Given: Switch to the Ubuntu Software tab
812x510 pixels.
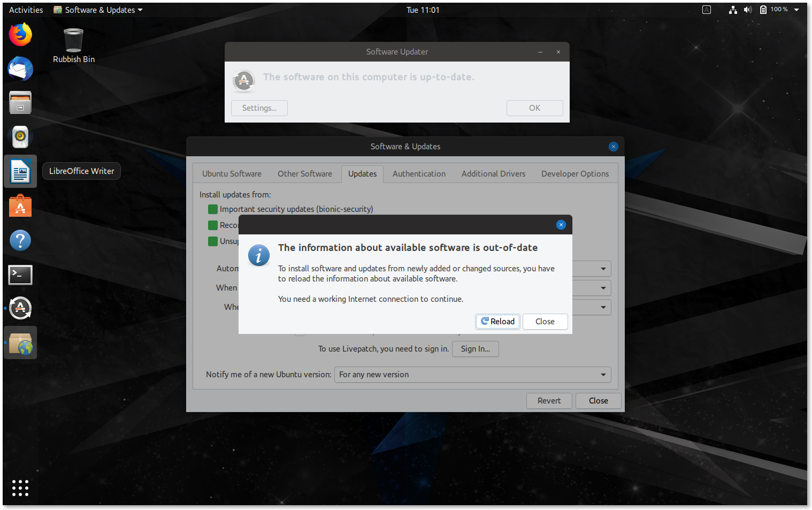Looking at the screenshot, I should click(x=232, y=174).
